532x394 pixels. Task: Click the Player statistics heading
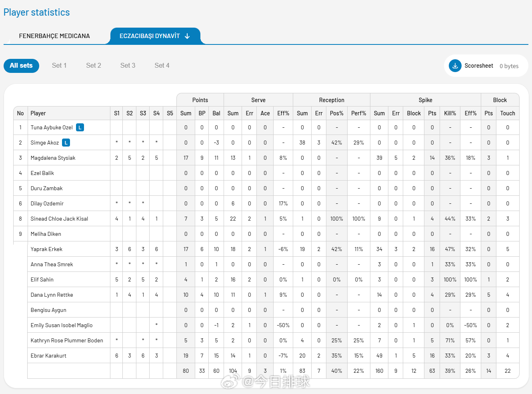pos(36,12)
